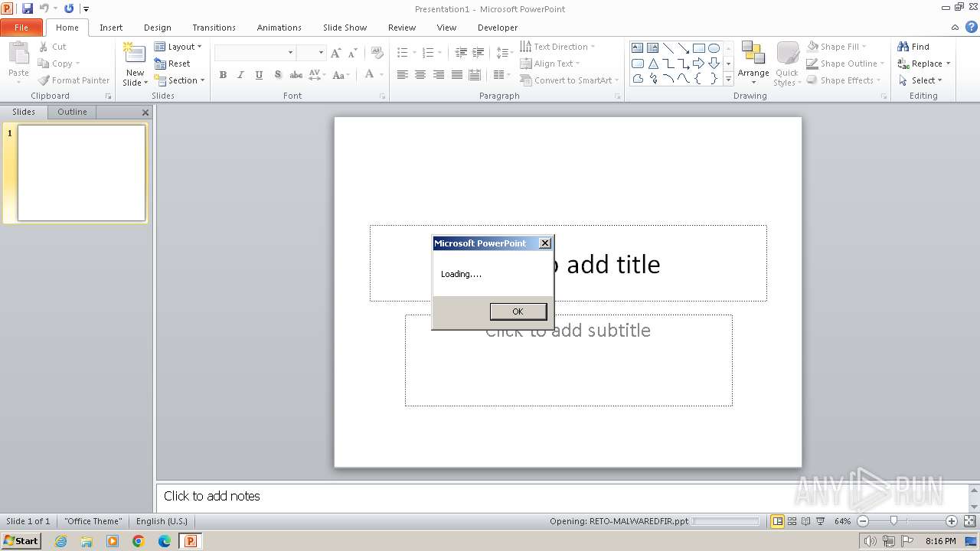Viewport: 980px width, 551px height.
Task: Toggle Bold formatting
Action: click(223, 75)
